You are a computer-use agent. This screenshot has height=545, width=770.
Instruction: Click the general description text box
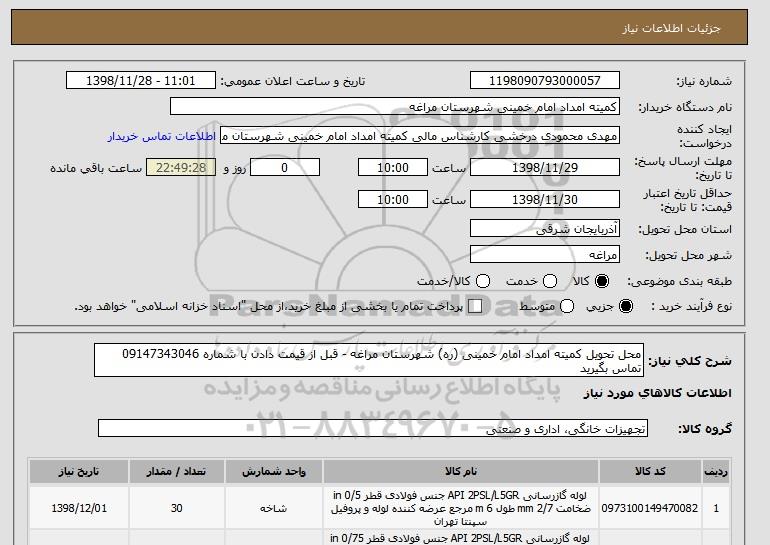click(369, 360)
